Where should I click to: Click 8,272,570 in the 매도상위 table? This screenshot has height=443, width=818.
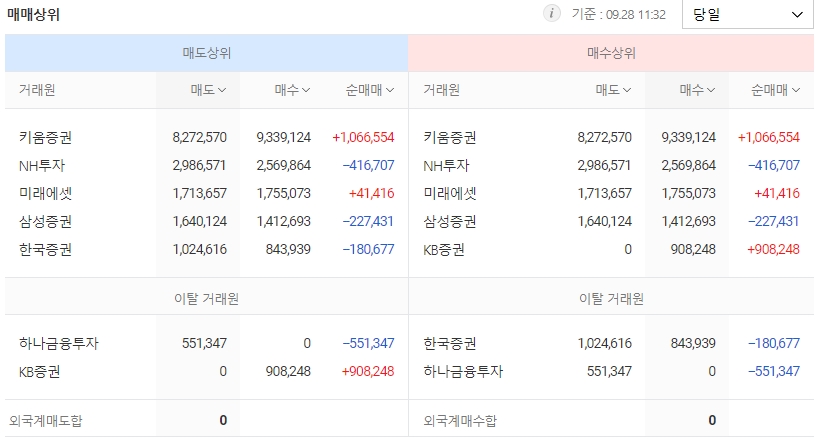(199, 137)
